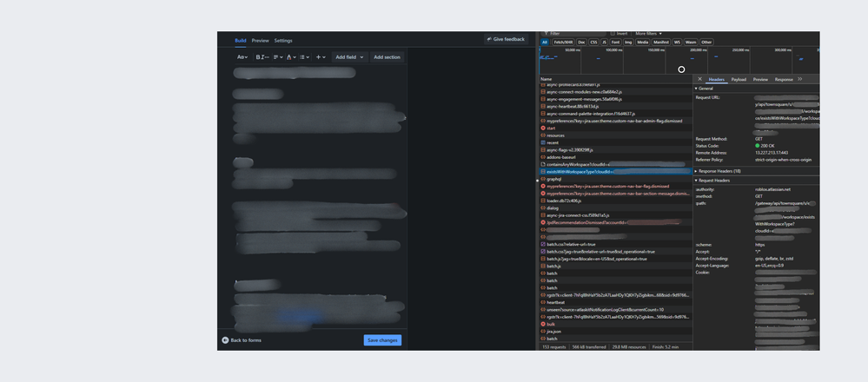Go back to forms

(x=242, y=340)
